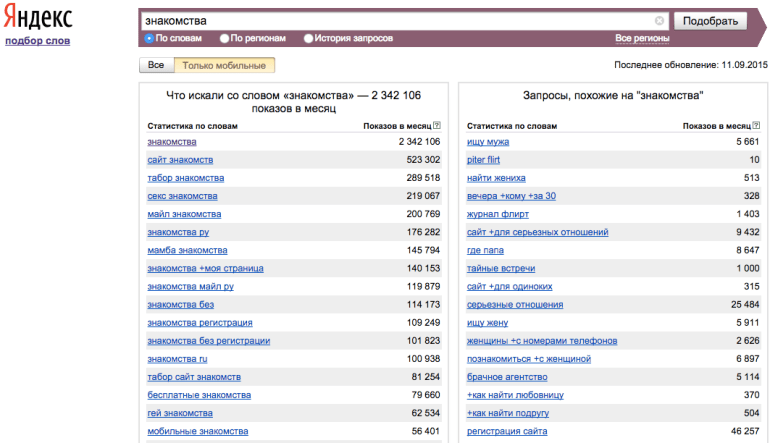This screenshot has width=770, height=443.
Task: Open the знакомства без регистрации link
Action: (209, 341)
